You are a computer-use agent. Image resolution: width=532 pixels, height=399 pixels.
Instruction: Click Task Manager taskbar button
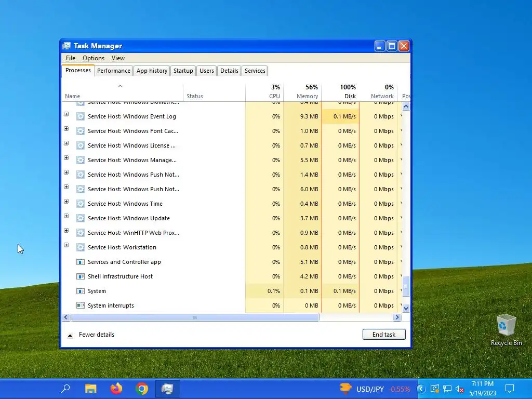click(x=167, y=389)
